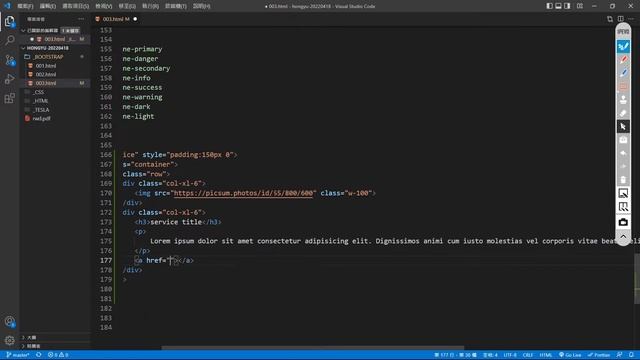Select the rectangle shape annotation tool
The image size is (640, 360).
(x=623, y=87)
